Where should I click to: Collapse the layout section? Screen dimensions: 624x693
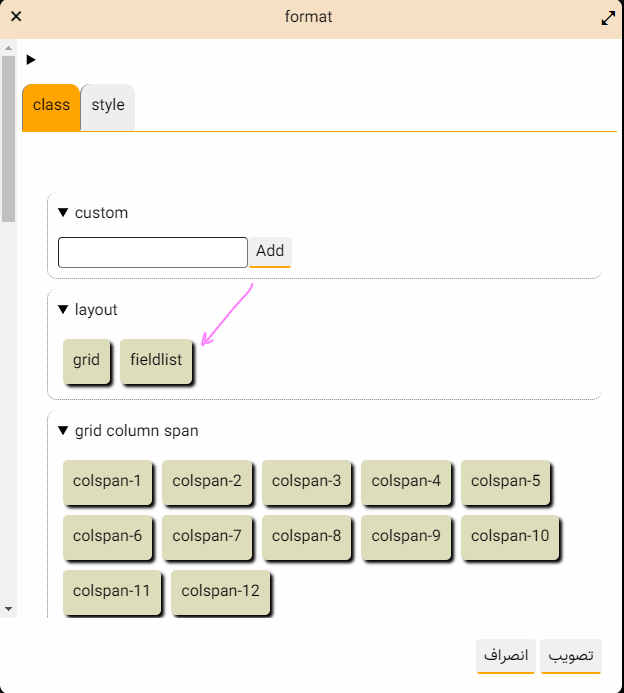point(63,309)
